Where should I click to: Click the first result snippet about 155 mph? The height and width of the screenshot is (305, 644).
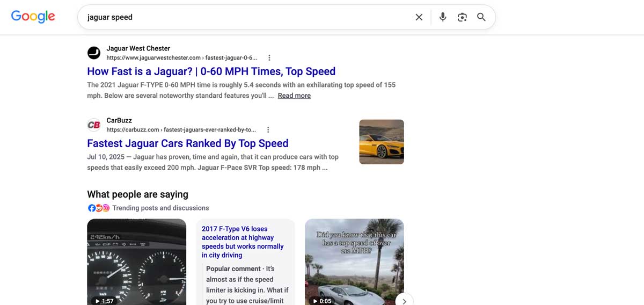(x=241, y=90)
